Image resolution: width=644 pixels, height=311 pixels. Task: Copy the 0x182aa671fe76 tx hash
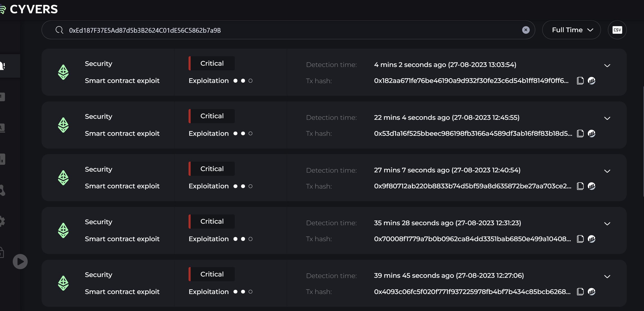tap(580, 81)
